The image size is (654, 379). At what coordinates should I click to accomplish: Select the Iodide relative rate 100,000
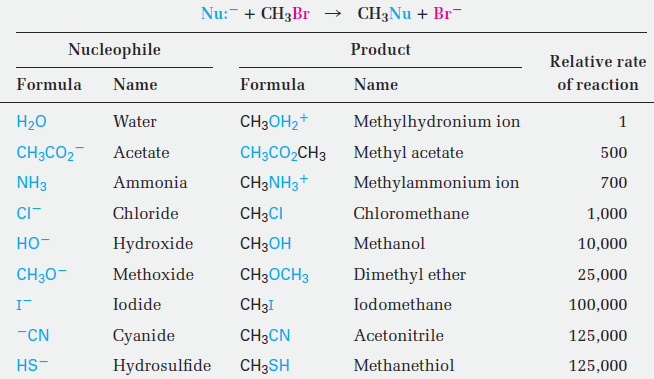click(598, 305)
